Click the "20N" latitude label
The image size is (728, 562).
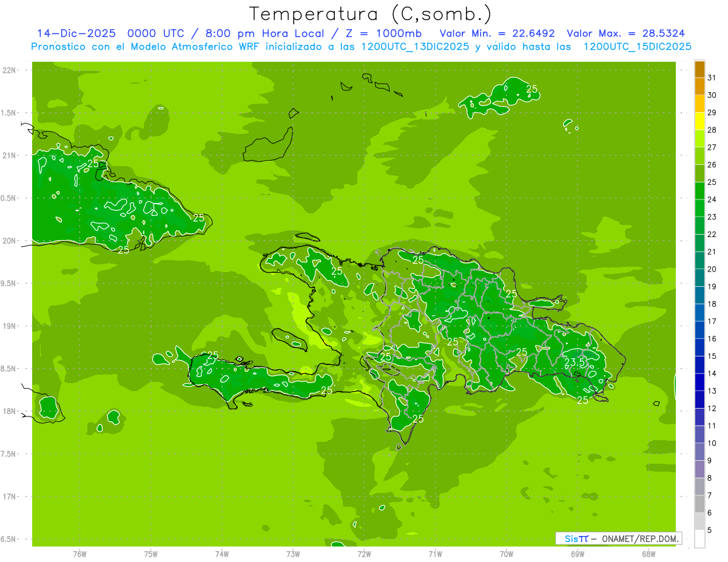(x=10, y=241)
